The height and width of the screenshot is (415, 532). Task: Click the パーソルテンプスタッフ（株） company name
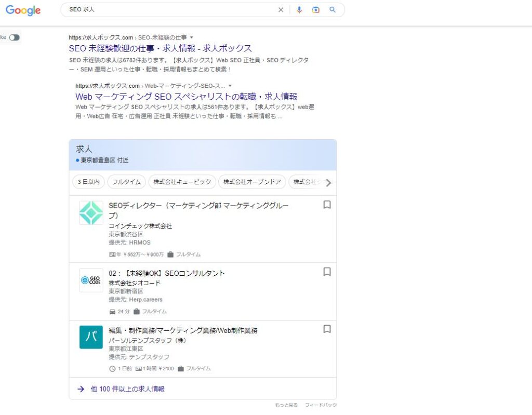(147, 340)
